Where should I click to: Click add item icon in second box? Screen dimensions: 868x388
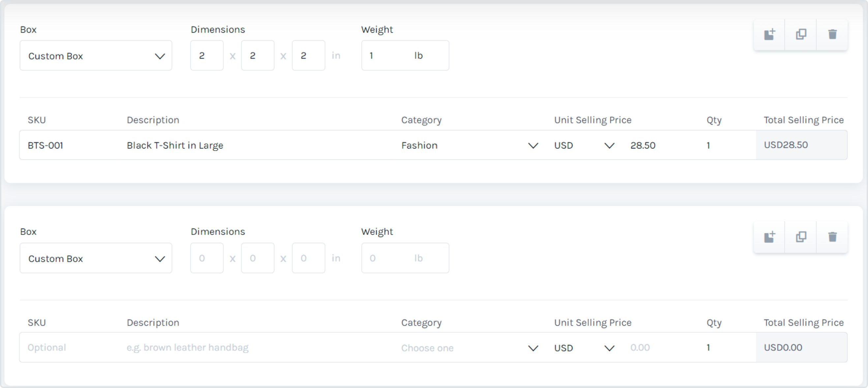[x=769, y=237]
